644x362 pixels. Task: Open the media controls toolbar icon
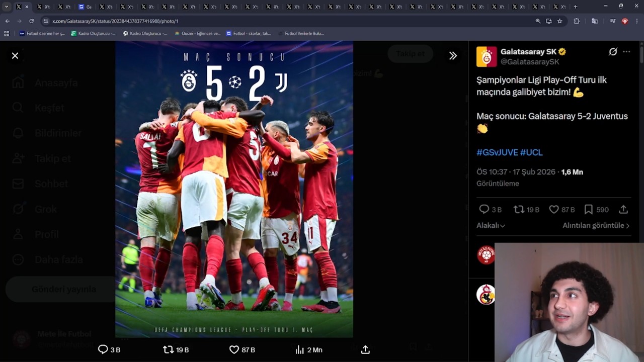612,21
